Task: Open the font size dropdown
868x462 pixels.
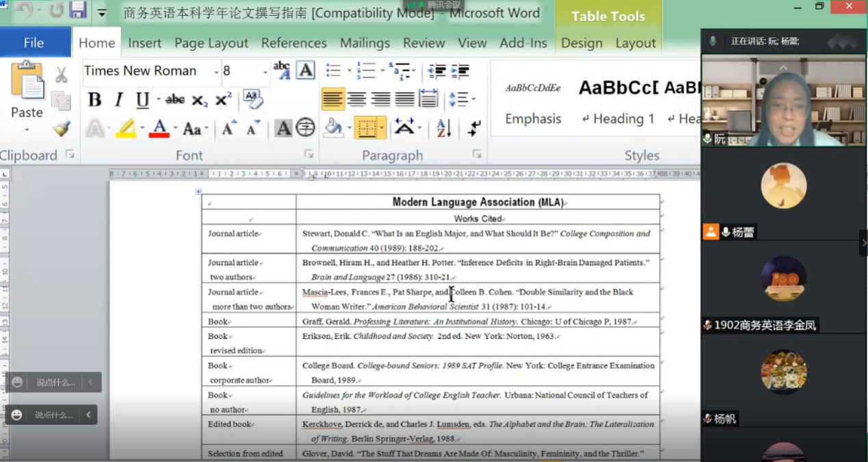Action: tap(265, 72)
